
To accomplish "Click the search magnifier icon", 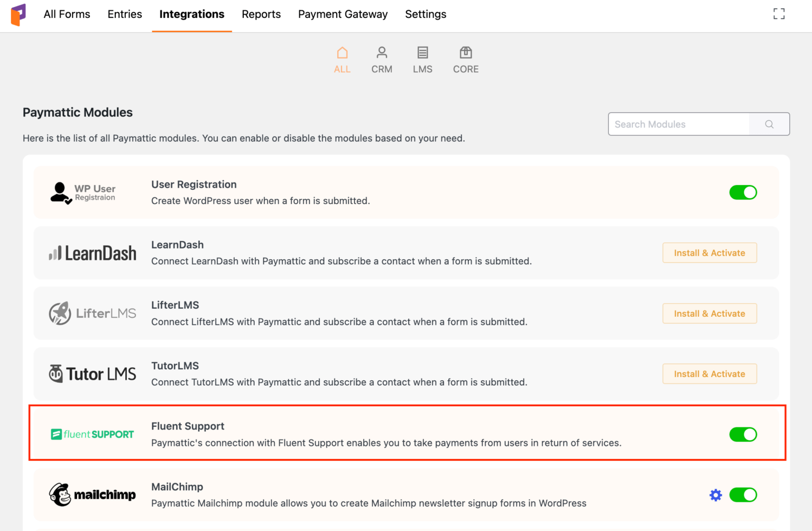I will coord(769,124).
